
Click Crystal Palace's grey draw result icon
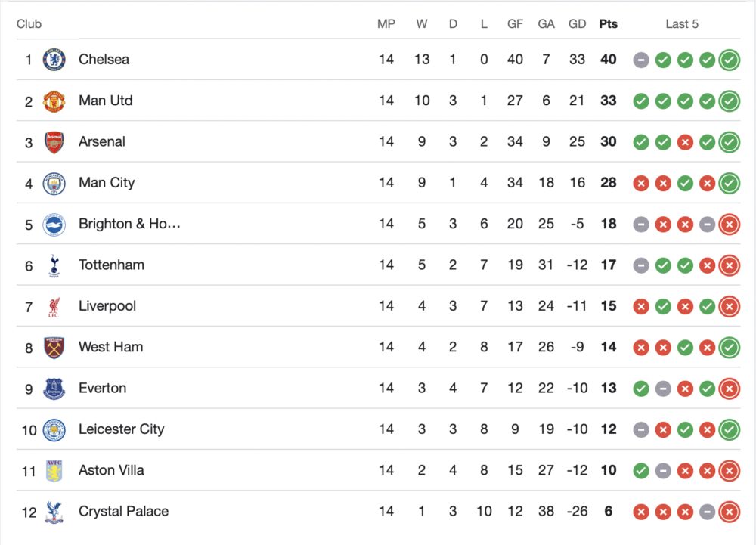pyautogui.click(x=708, y=512)
